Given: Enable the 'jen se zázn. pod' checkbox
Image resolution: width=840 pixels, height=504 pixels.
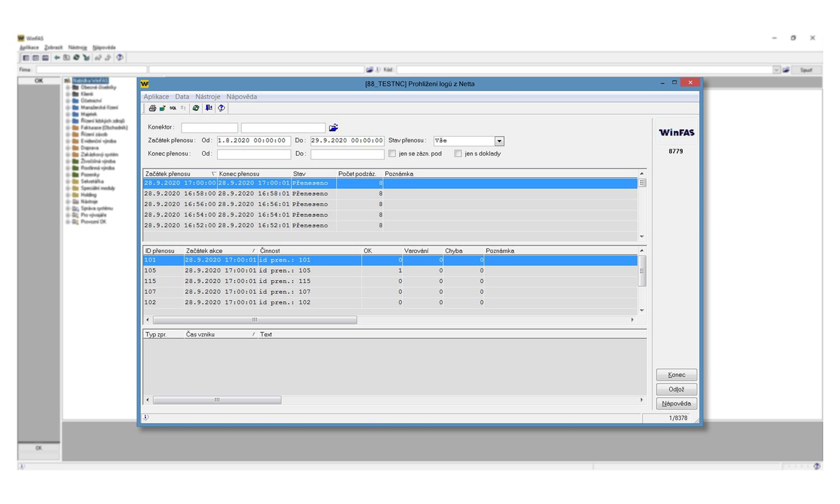Looking at the screenshot, I should (392, 153).
